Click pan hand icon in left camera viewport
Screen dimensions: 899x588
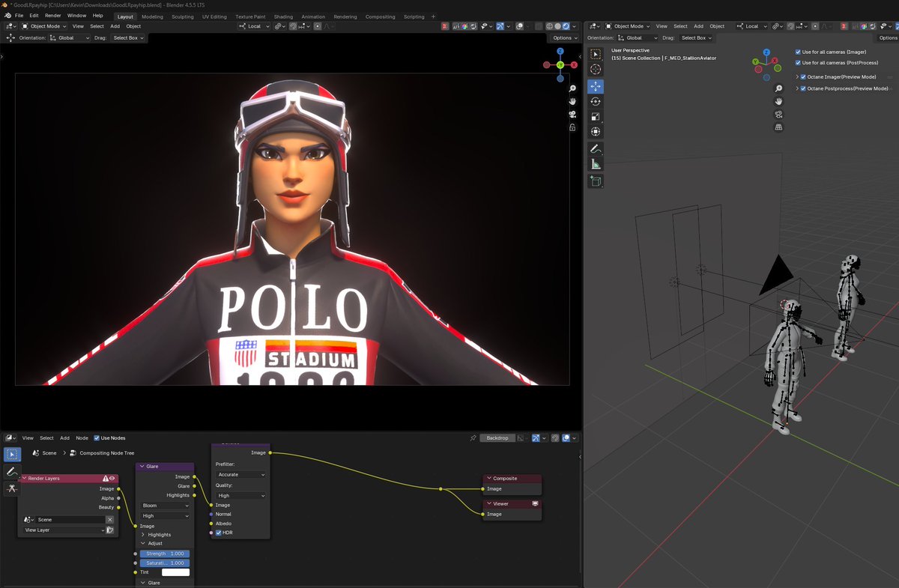point(572,102)
